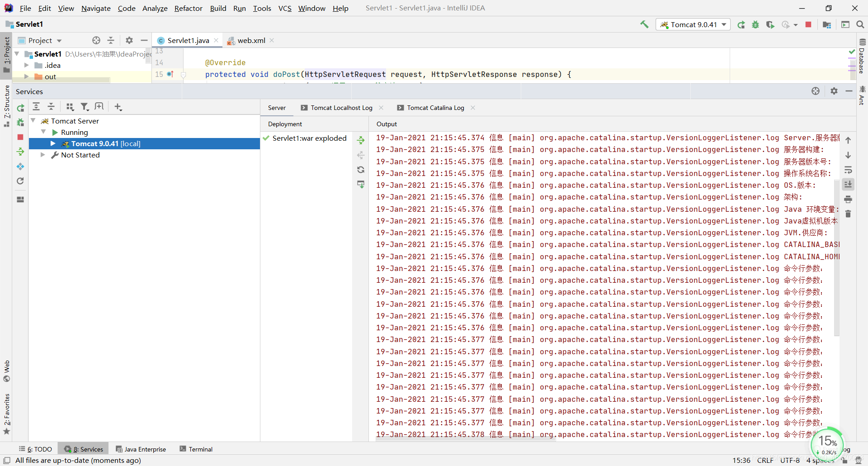Click the Build Project hammer icon
The height and width of the screenshot is (466, 868).
[x=644, y=24]
